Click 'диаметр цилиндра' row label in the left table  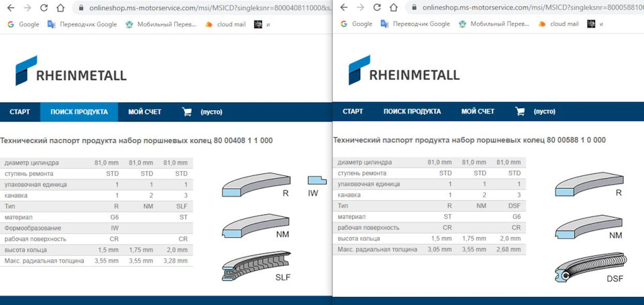click(32, 163)
